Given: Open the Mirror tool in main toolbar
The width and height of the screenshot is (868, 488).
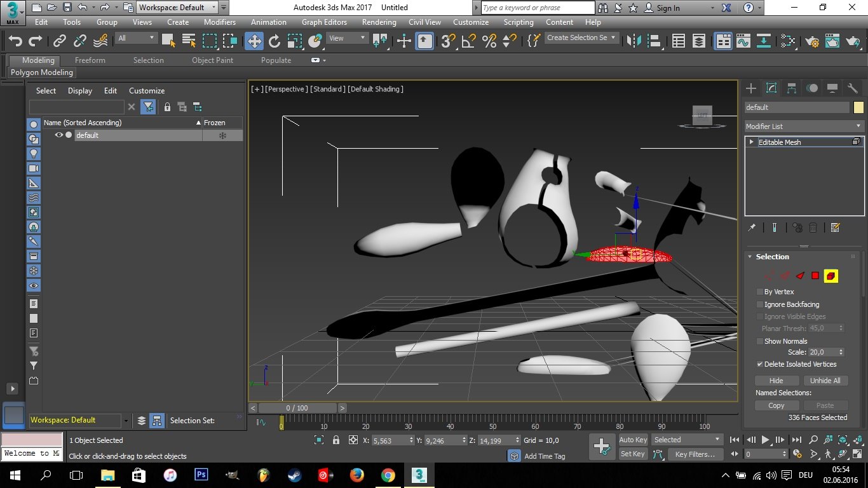Looking at the screenshot, I should pyautogui.click(x=634, y=41).
